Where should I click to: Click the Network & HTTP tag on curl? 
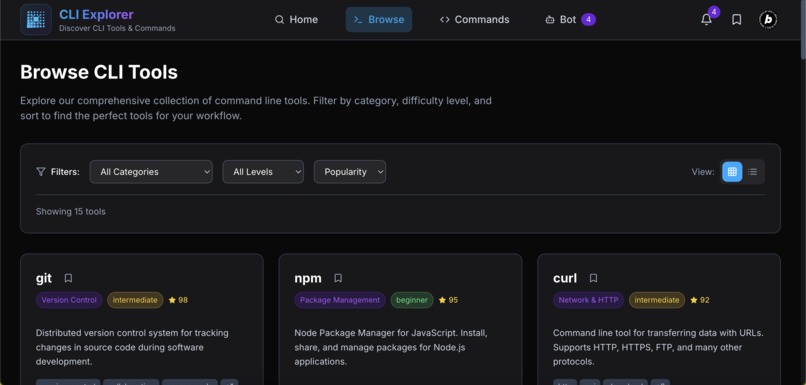589,300
